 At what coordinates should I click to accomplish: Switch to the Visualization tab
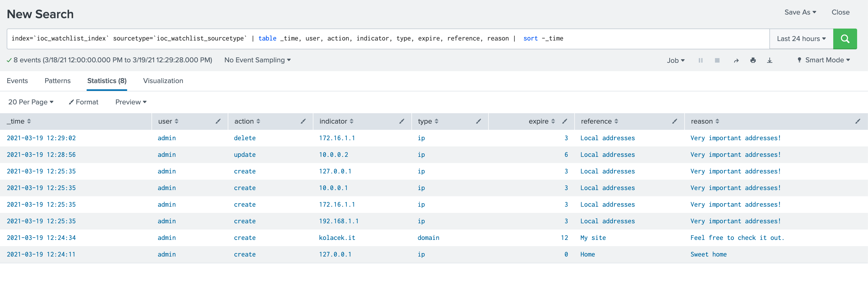click(x=163, y=81)
